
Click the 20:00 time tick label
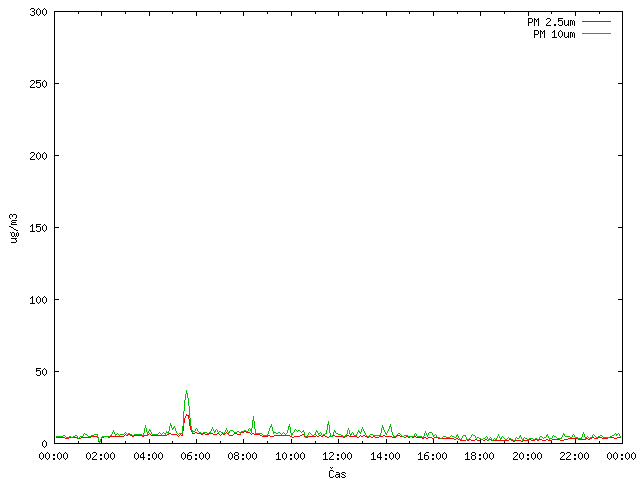527,456
